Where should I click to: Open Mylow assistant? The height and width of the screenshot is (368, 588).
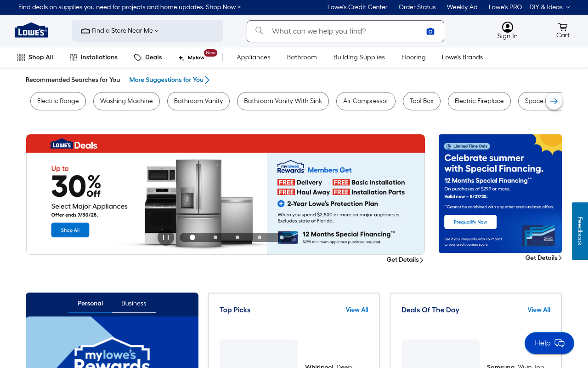[192, 57]
